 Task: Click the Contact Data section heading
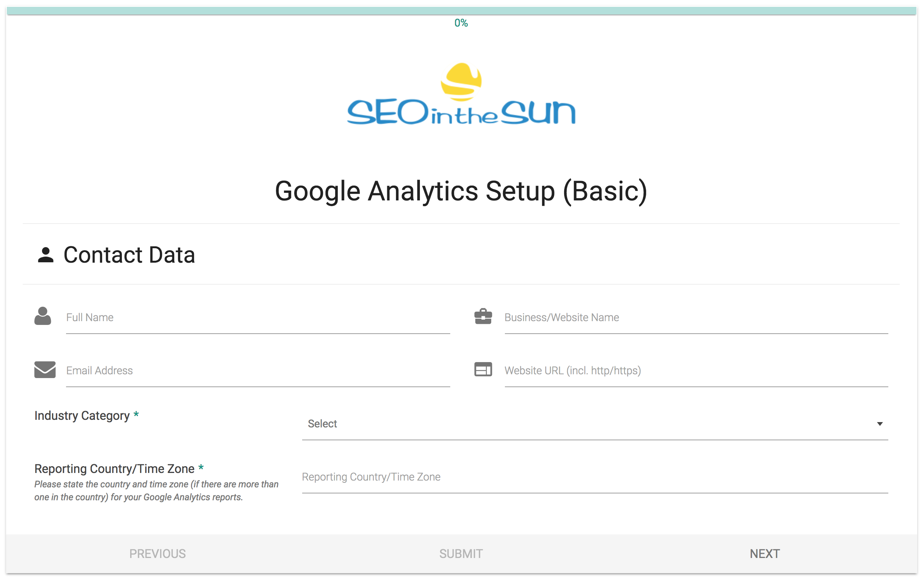[129, 255]
